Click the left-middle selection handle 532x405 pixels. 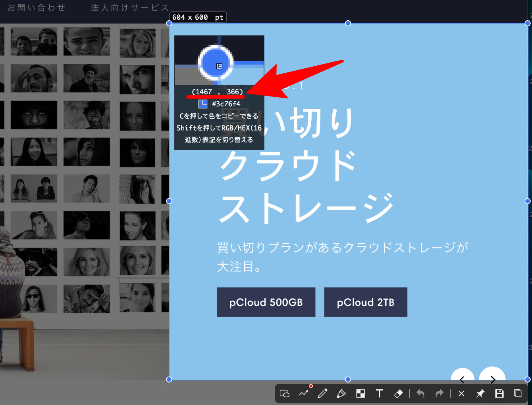tap(169, 201)
